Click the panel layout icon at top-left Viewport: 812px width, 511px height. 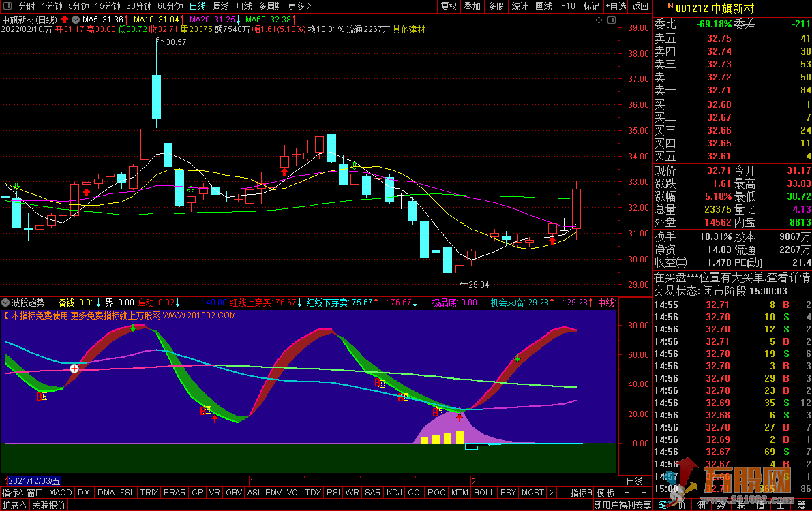[7, 6]
